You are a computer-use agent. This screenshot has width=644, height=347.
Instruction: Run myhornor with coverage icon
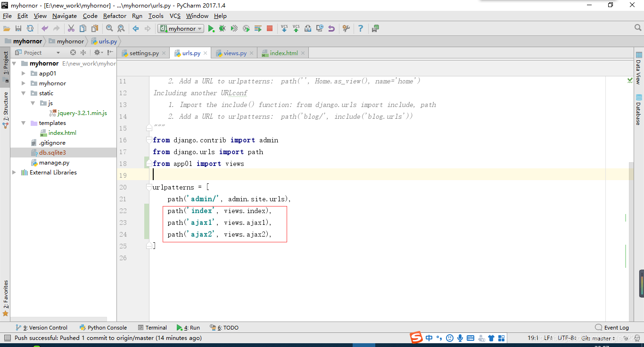234,29
